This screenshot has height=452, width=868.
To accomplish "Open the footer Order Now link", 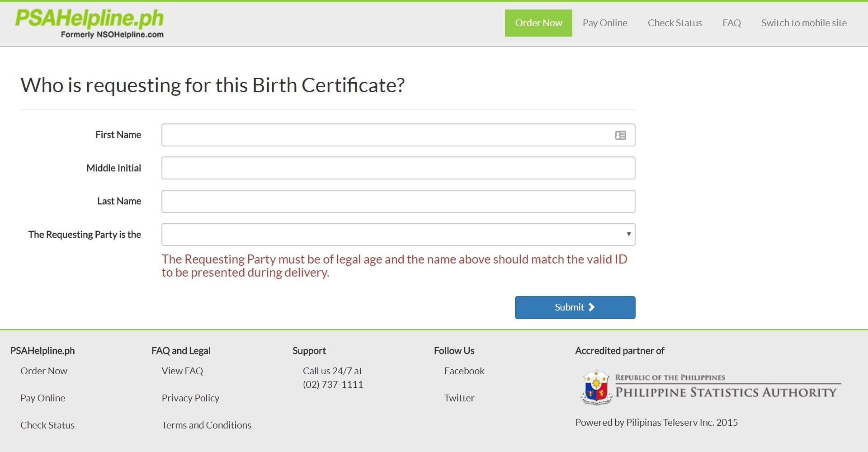I will pyautogui.click(x=44, y=371).
